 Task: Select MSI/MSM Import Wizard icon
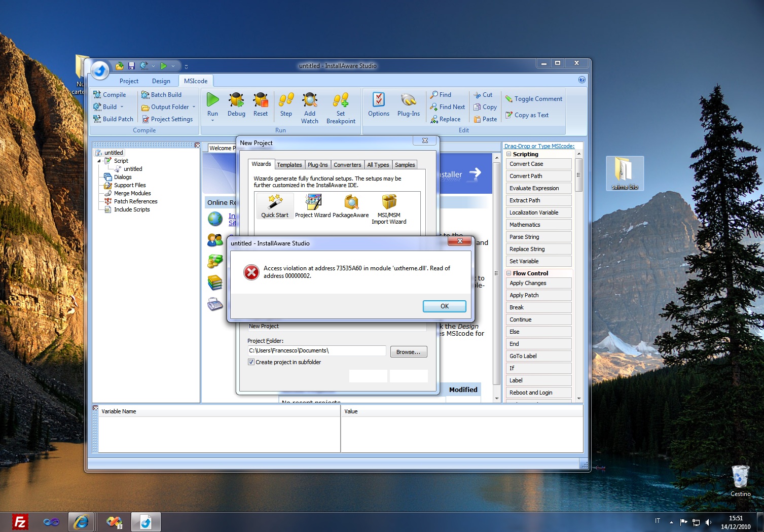[389, 202]
